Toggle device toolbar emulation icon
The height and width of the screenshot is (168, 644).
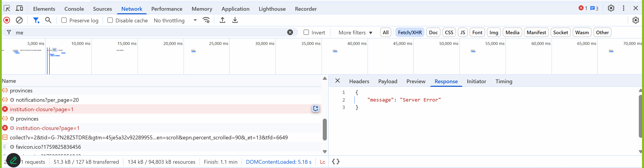point(19,9)
